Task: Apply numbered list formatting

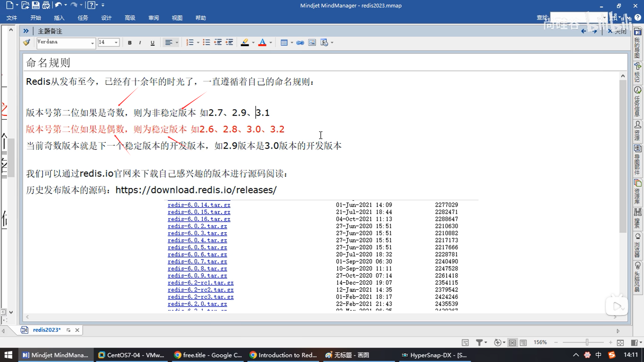Action: pos(190,43)
